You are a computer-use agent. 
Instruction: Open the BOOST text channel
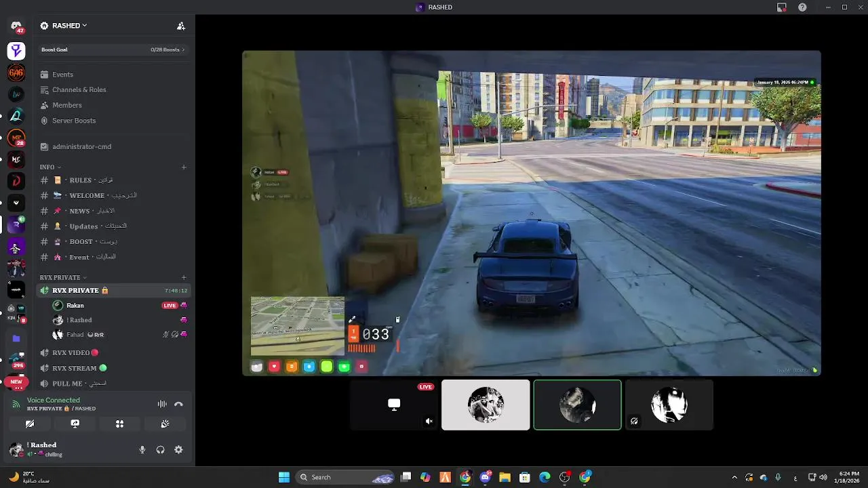pos(114,241)
